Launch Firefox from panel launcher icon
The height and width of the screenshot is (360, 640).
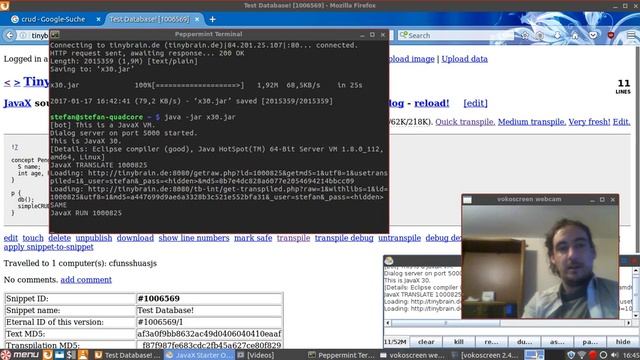click(x=47, y=355)
